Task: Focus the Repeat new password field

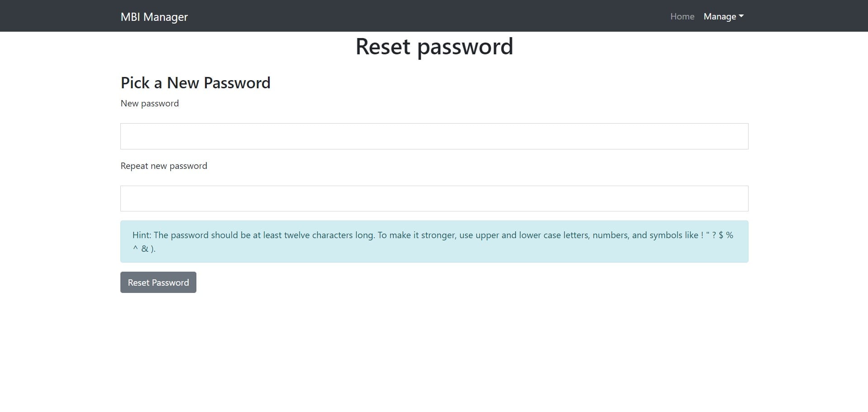Action: [x=434, y=198]
